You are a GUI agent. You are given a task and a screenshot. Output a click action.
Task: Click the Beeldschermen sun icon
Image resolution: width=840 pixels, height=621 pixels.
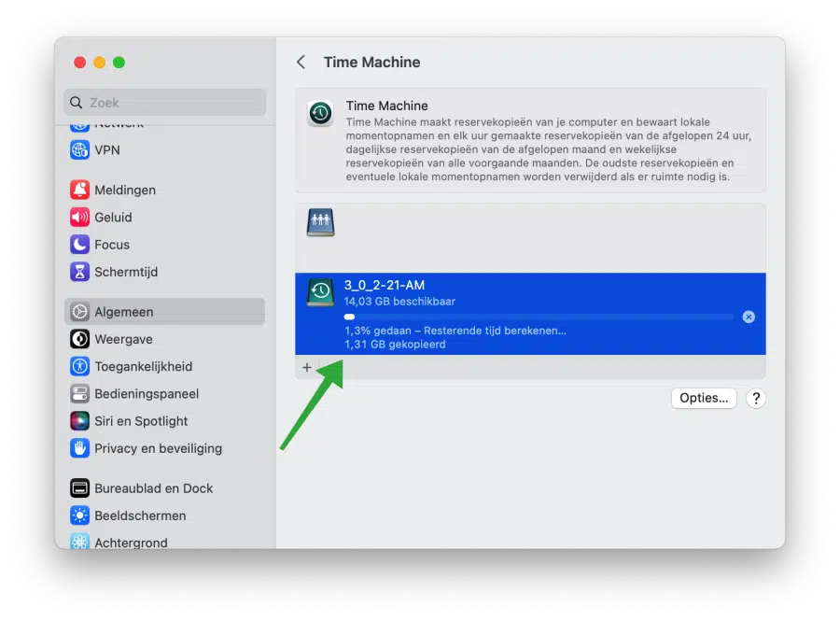coord(80,515)
